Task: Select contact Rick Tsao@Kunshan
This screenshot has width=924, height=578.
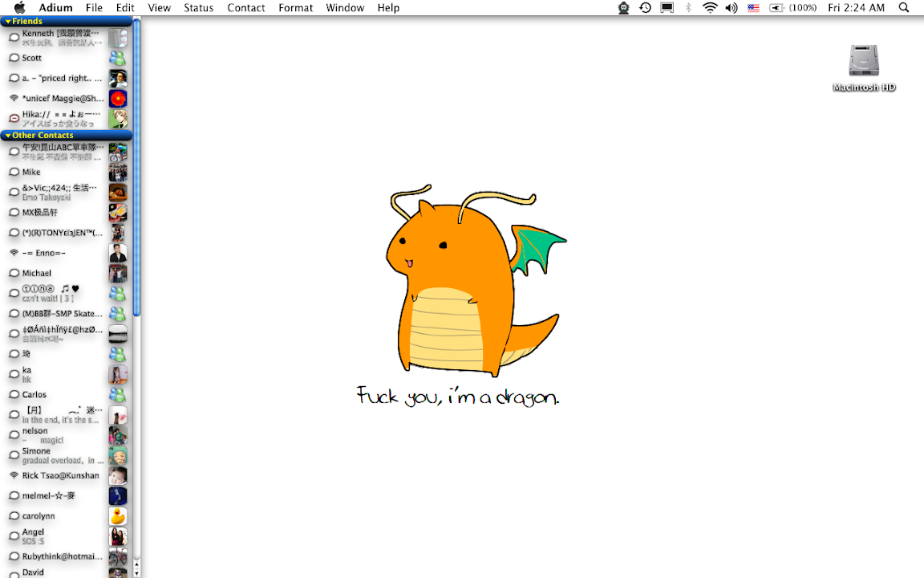Action: pyautogui.click(x=66, y=475)
